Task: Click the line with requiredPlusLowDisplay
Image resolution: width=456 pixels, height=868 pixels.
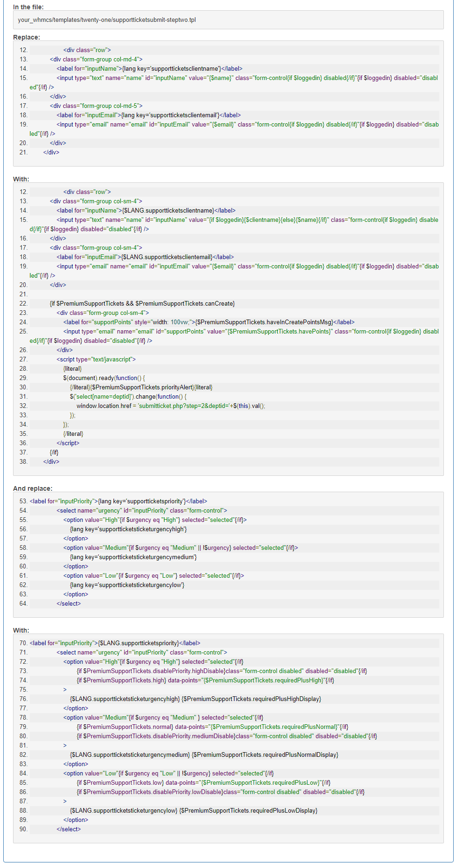Action: (x=194, y=810)
